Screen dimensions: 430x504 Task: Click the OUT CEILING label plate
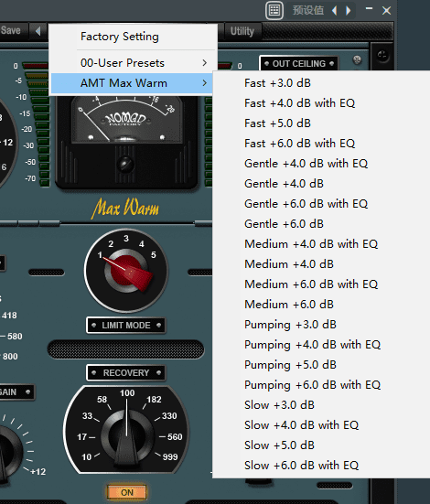pos(299,64)
